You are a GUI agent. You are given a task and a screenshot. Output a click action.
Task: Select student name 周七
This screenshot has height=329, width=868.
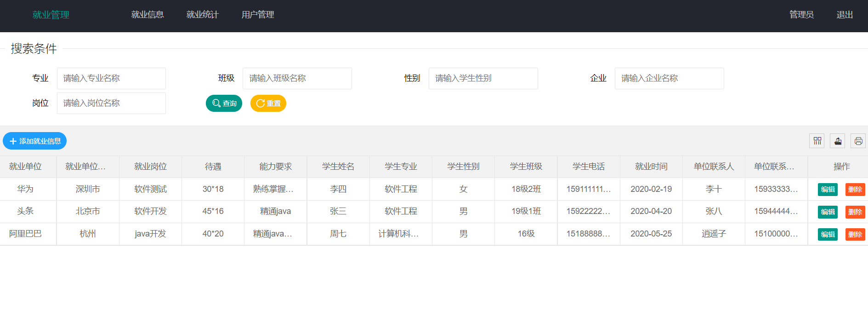[x=338, y=234]
